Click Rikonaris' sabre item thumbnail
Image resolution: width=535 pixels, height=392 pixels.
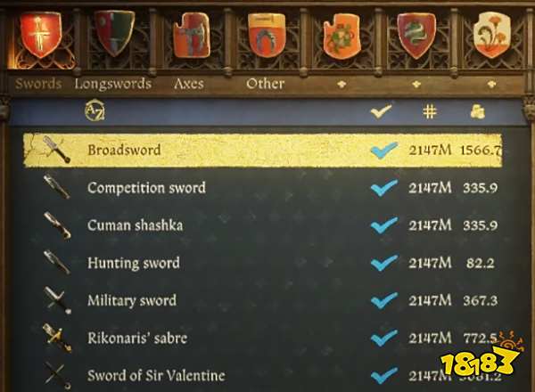pos(57,338)
